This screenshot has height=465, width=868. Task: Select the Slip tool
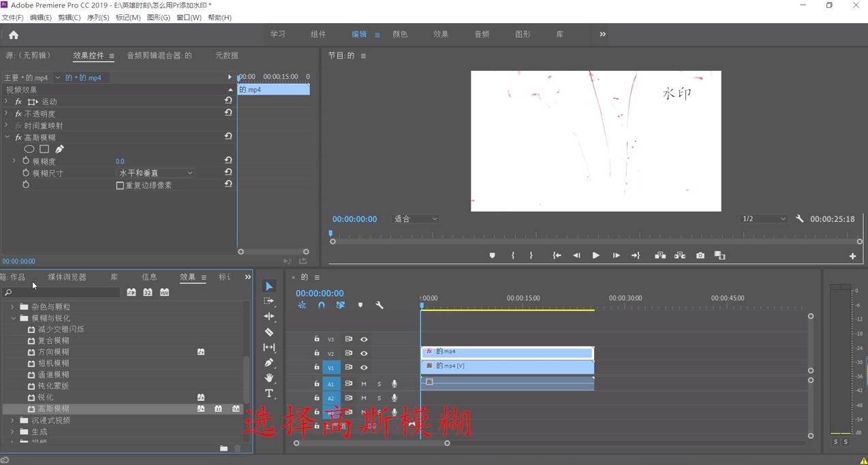point(269,347)
